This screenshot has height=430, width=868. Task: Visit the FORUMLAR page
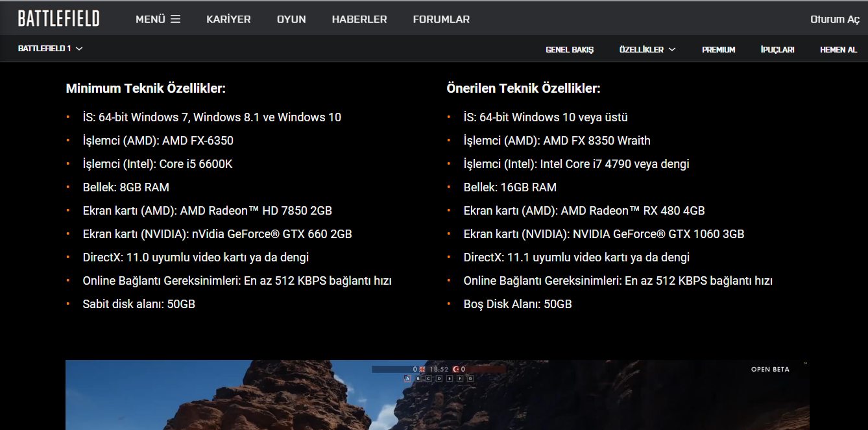[441, 19]
